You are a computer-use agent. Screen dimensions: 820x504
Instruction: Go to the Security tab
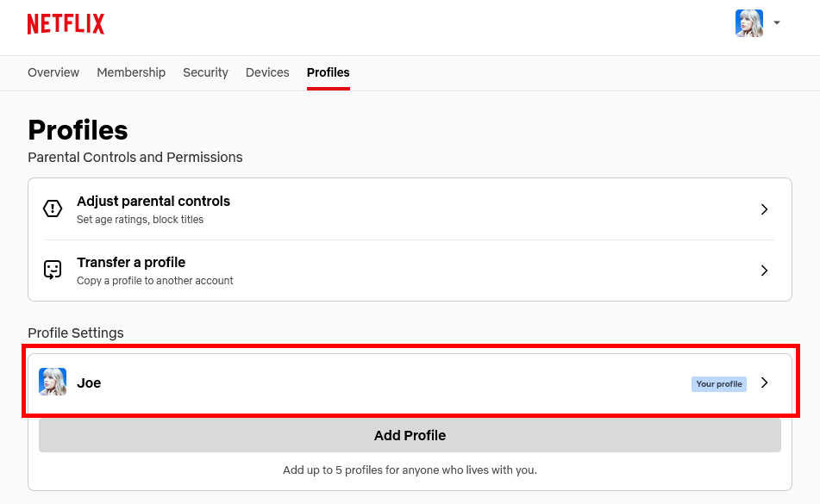[x=205, y=72]
